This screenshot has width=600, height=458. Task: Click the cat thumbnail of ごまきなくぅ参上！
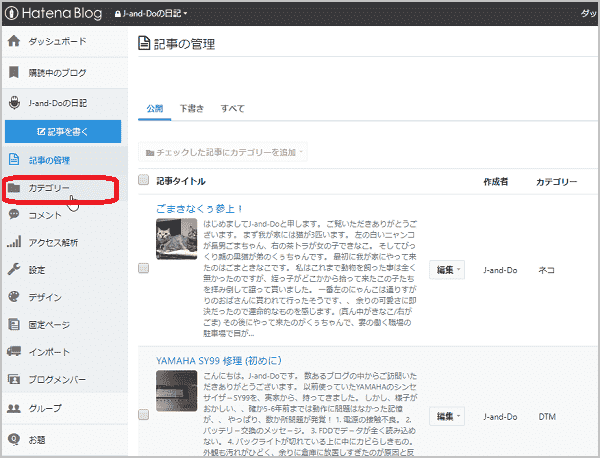coord(176,239)
